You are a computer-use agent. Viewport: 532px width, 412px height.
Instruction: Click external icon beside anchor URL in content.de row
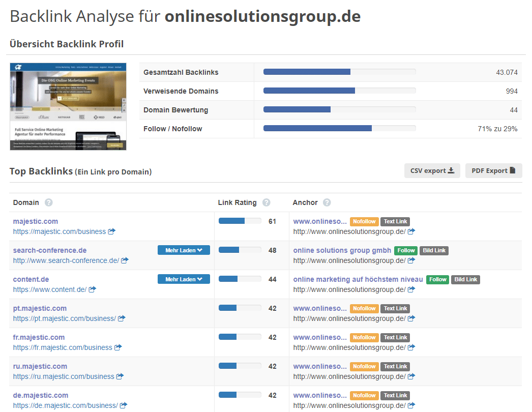click(411, 289)
